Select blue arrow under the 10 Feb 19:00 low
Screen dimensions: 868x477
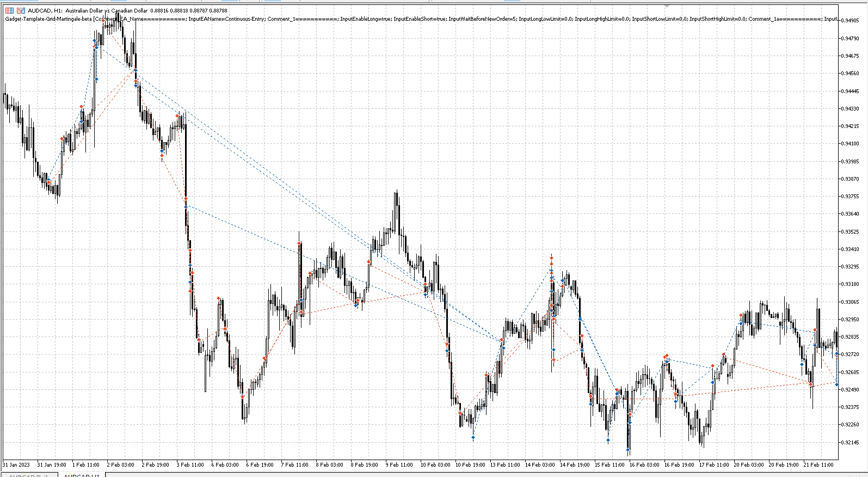click(x=473, y=437)
